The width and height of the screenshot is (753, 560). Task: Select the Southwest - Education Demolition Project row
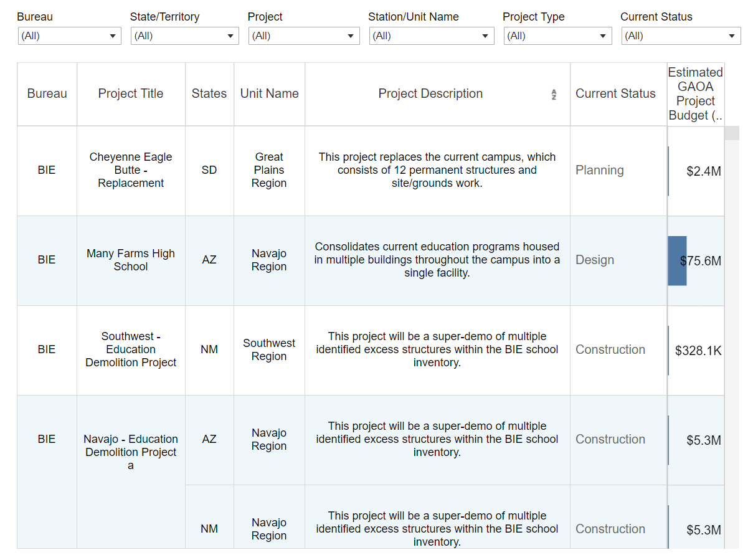pos(131,349)
